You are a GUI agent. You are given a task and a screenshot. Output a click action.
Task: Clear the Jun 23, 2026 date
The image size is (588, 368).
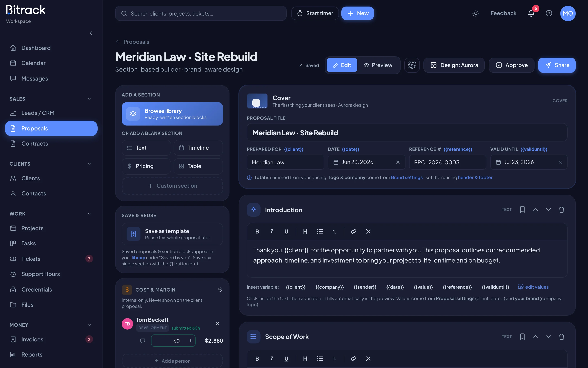tap(398, 162)
